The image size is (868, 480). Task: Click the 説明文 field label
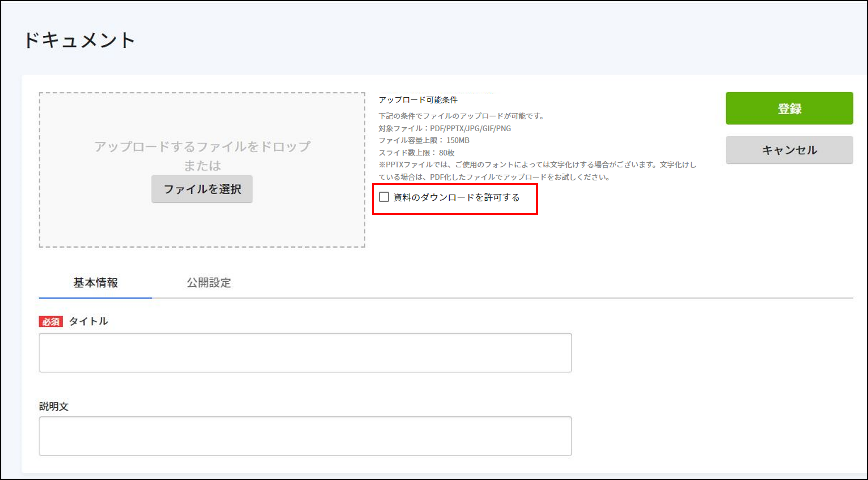point(54,406)
